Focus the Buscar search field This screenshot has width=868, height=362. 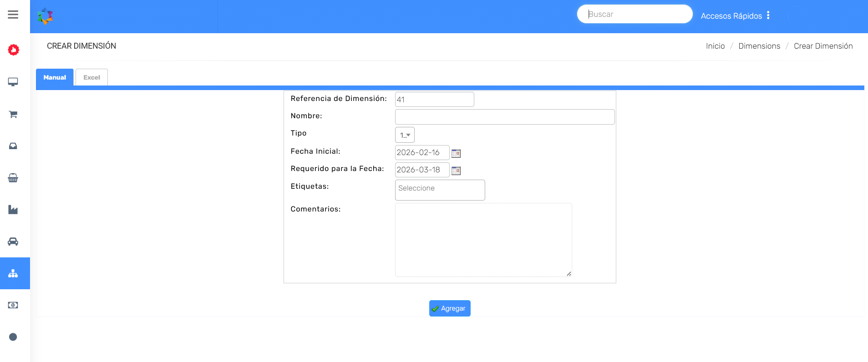coord(635,14)
